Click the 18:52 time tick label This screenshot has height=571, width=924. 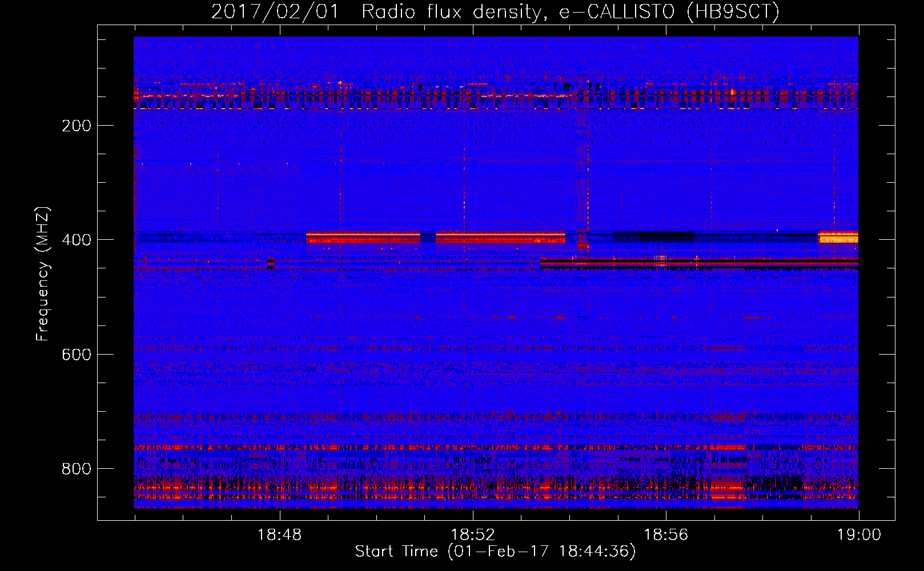point(473,535)
